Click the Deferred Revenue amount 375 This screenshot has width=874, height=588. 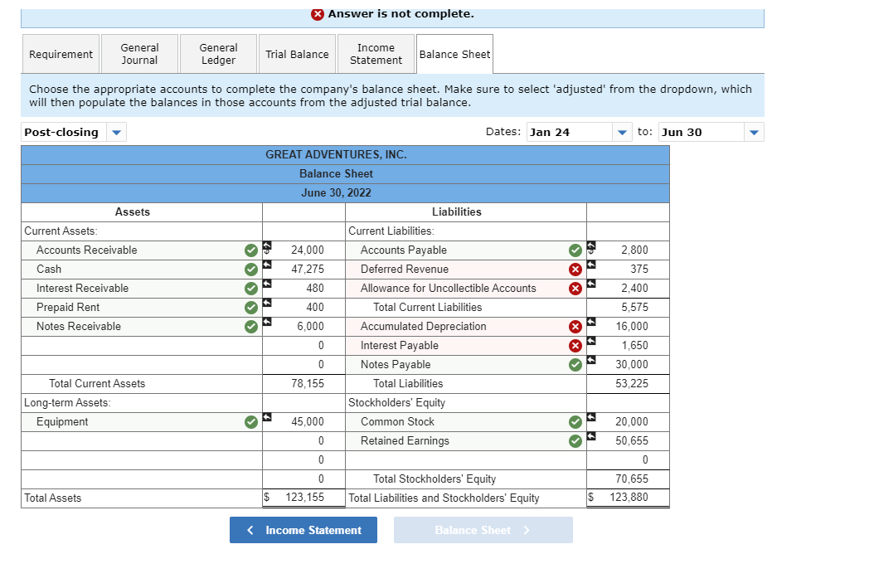click(x=639, y=270)
